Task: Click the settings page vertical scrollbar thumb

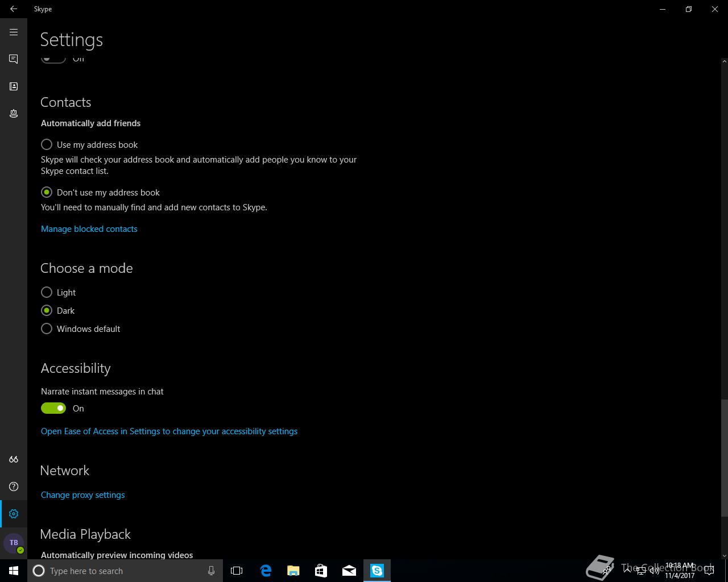Action: (725, 458)
